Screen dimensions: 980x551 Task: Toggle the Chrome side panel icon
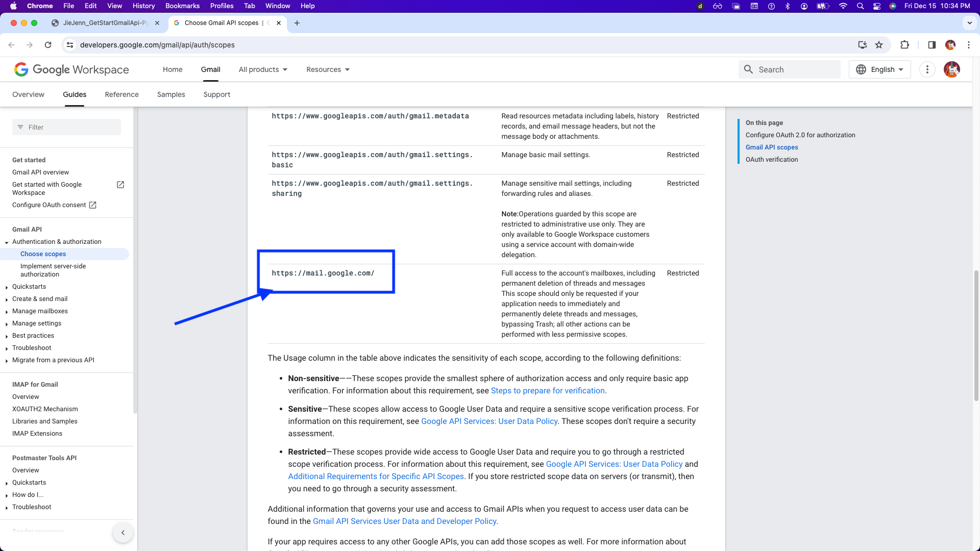pos(932,45)
